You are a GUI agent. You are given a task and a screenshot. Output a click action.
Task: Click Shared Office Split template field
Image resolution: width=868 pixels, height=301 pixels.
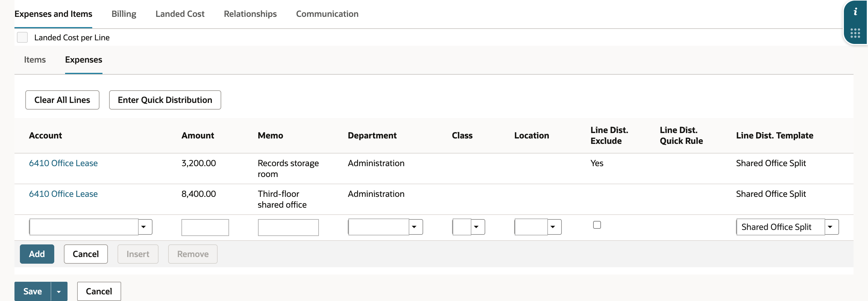781,227
